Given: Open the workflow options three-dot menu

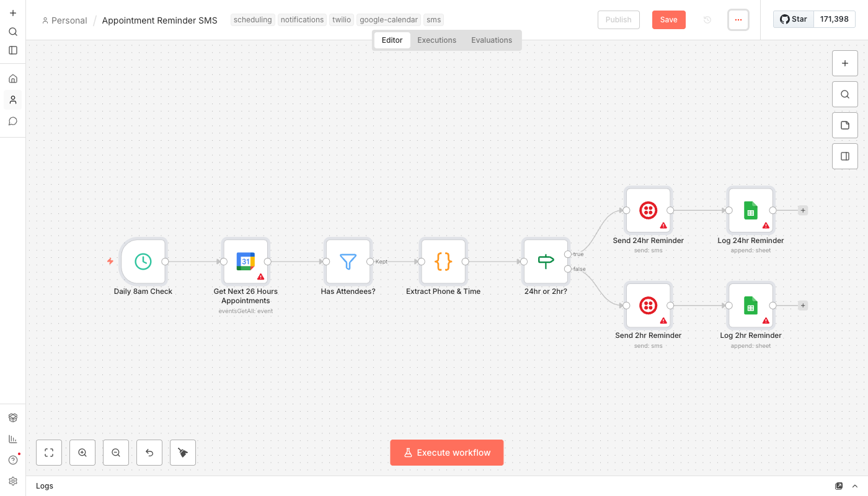Looking at the screenshot, I should coord(738,20).
